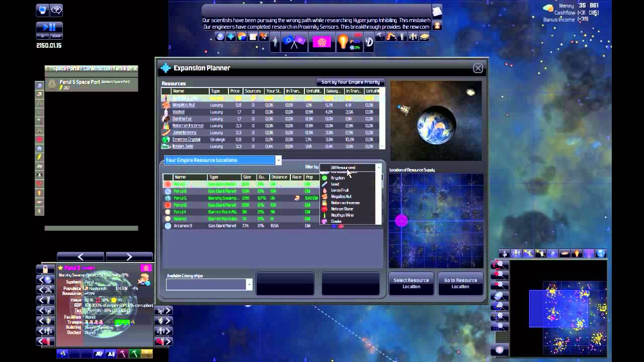This screenshot has height=362, width=644.
Task: Open the diplomacy crossed flags icon
Action: tap(294, 42)
